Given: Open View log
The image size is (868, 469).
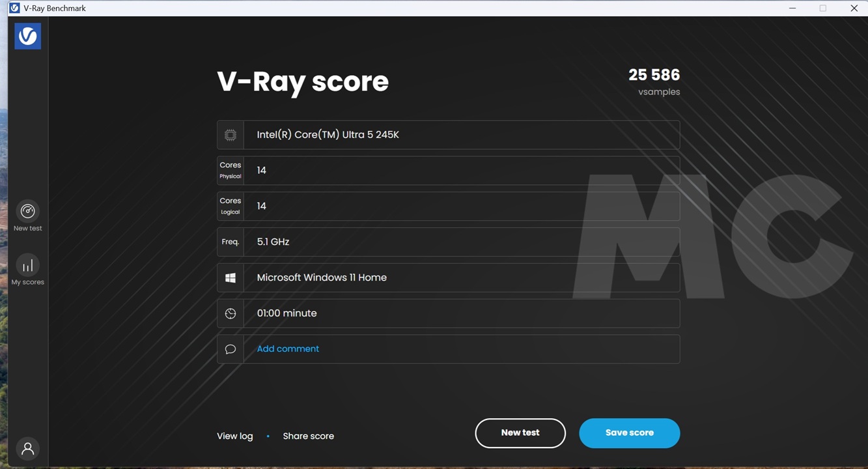Looking at the screenshot, I should pos(234,436).
